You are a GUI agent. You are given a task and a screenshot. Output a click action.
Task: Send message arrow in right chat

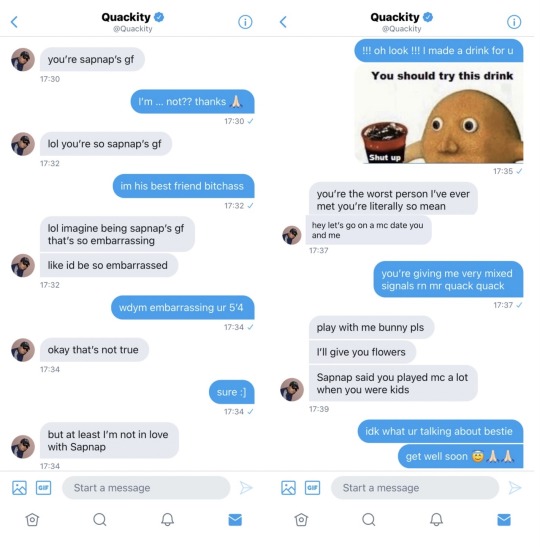coord(515,488)
